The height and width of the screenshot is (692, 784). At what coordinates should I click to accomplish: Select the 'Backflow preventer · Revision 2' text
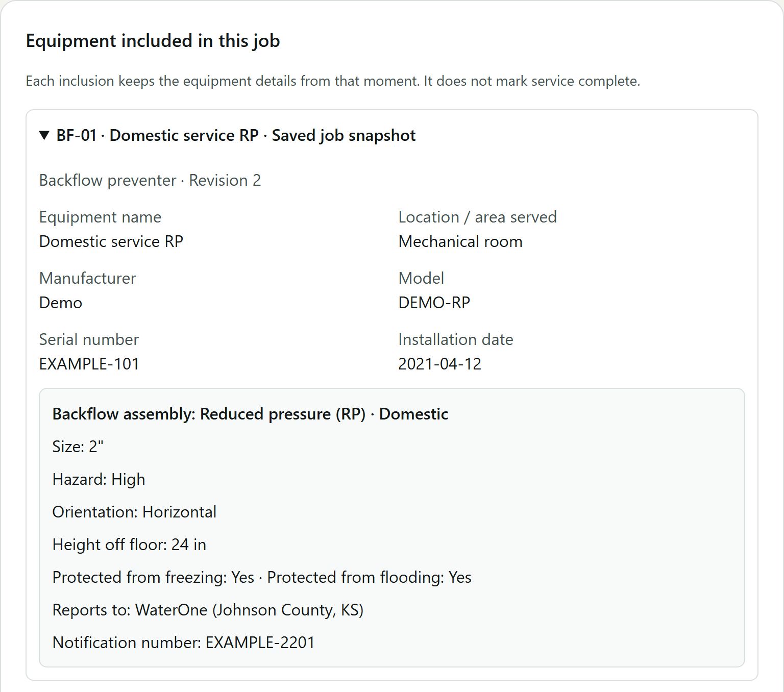pyautogui.click(x=150, y=180)
